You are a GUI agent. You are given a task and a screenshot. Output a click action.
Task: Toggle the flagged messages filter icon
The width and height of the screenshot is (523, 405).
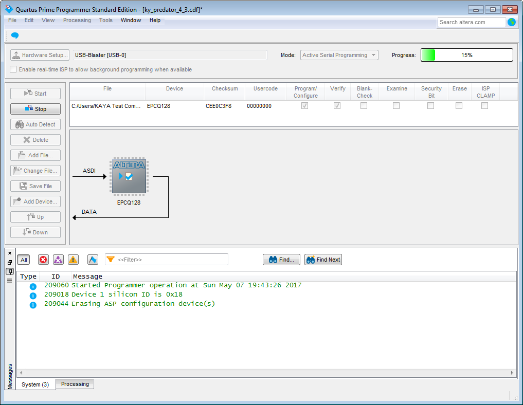tap(92, 260)
